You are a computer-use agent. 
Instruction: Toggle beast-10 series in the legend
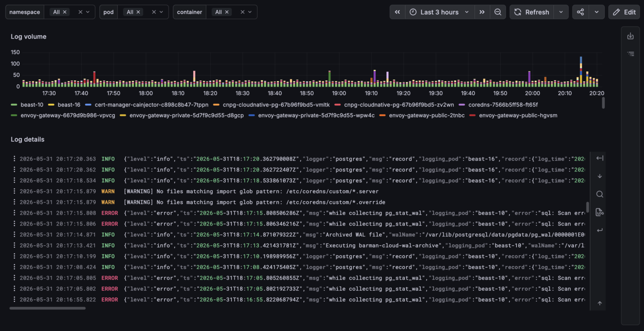coord(32,105)
